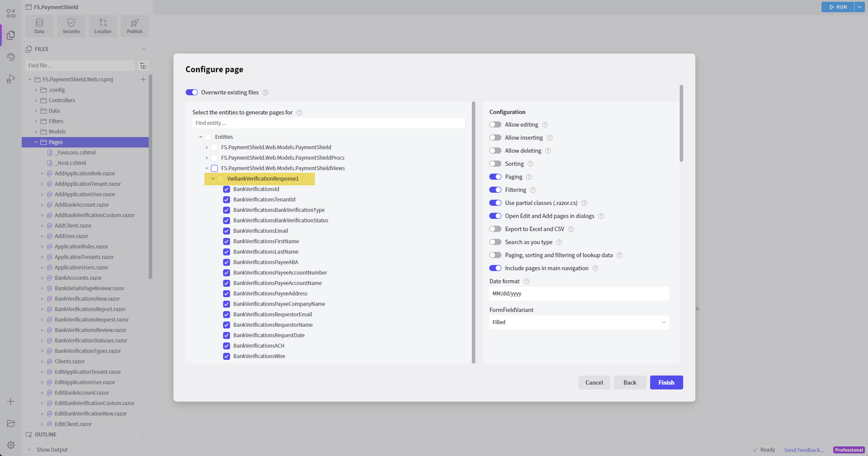The height and width of the screenshot is (456, 868).
Task: Open the settings gear icon
Action: tap(11, 445)
